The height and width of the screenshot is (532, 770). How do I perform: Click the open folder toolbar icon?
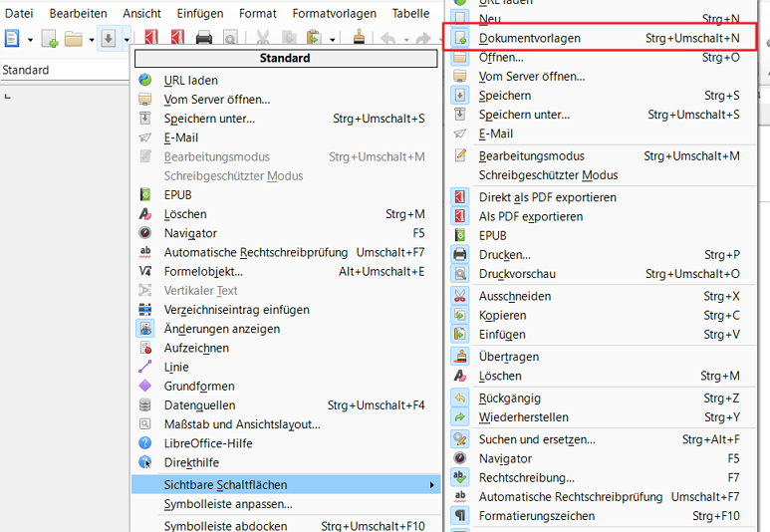pos(74,39)
